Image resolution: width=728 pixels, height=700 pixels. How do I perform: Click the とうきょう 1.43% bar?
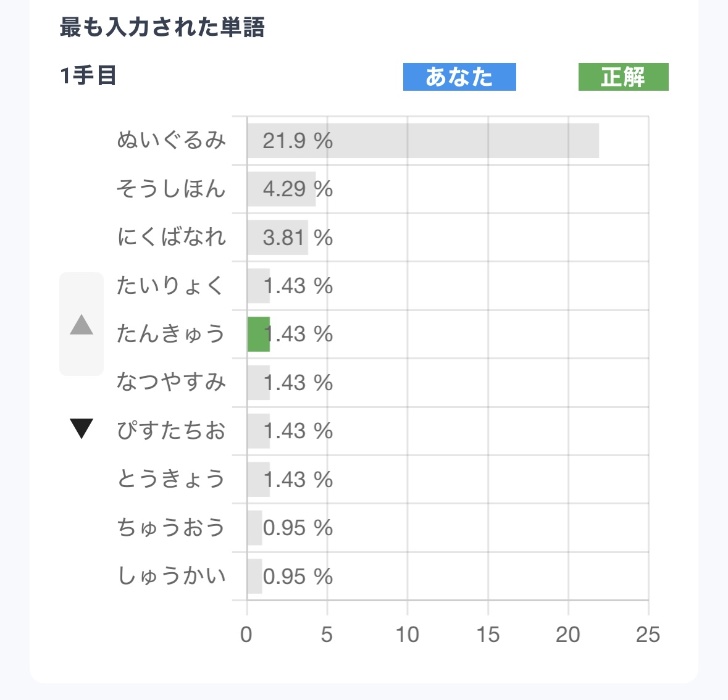pyautogui.click(x=259, y=479)
